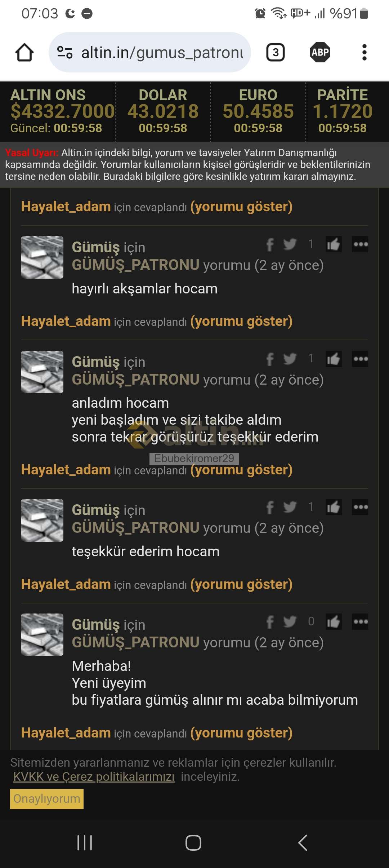Open more options for "anladım hocam" comment
Screen dimensions: 389x868
point(360,359)
